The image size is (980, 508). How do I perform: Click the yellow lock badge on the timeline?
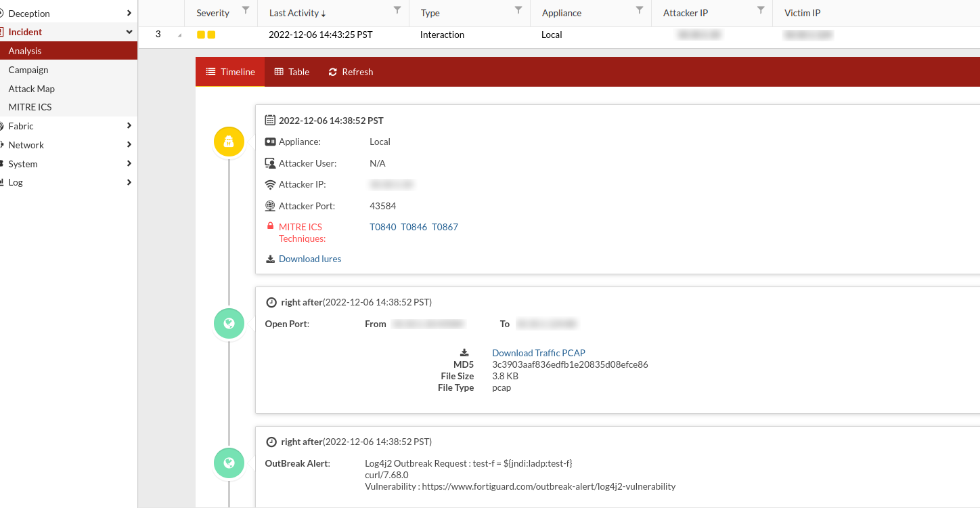point(229,142)
